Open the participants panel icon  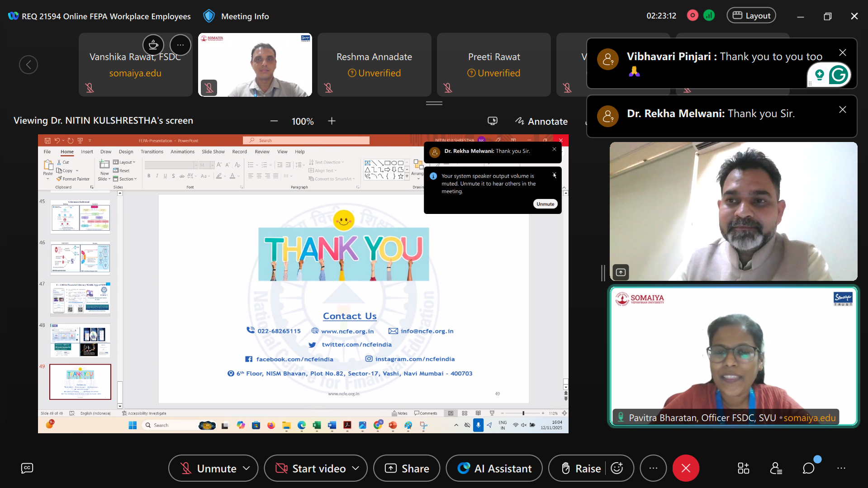click(x=776, y=468)
